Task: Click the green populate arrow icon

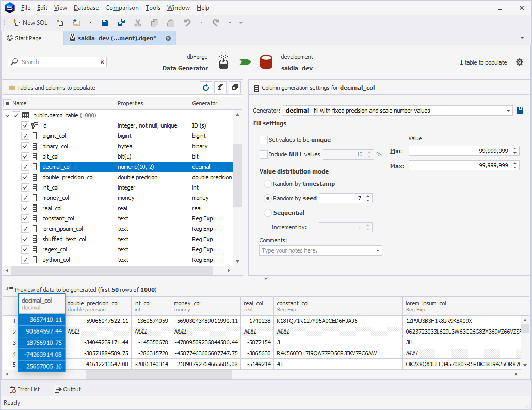Action: pyautogui.click(x=245, y=62)
